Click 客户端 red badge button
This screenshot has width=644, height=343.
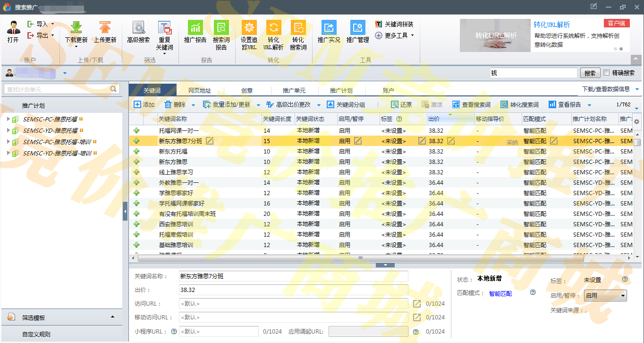point(617,23)
